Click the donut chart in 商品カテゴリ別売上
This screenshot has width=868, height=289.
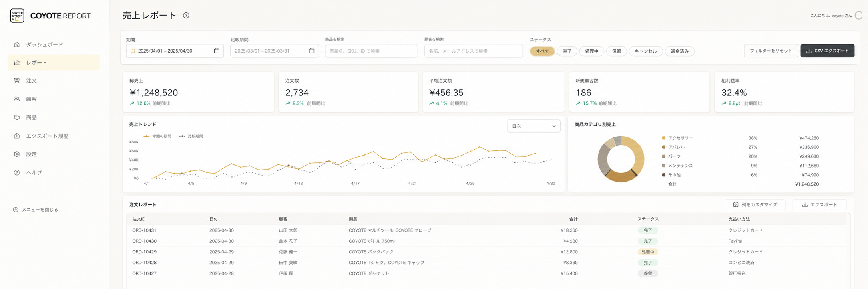[621, 159]
